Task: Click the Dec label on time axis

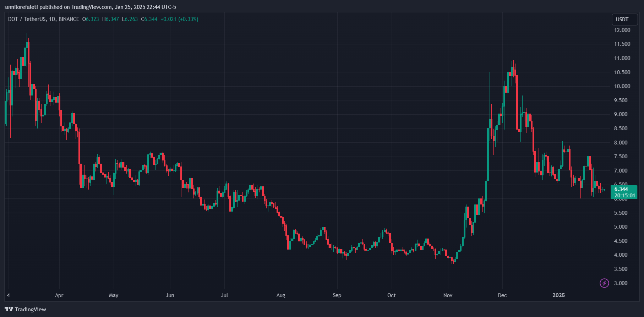Action: pyautogui.click(x=502, y=295)
